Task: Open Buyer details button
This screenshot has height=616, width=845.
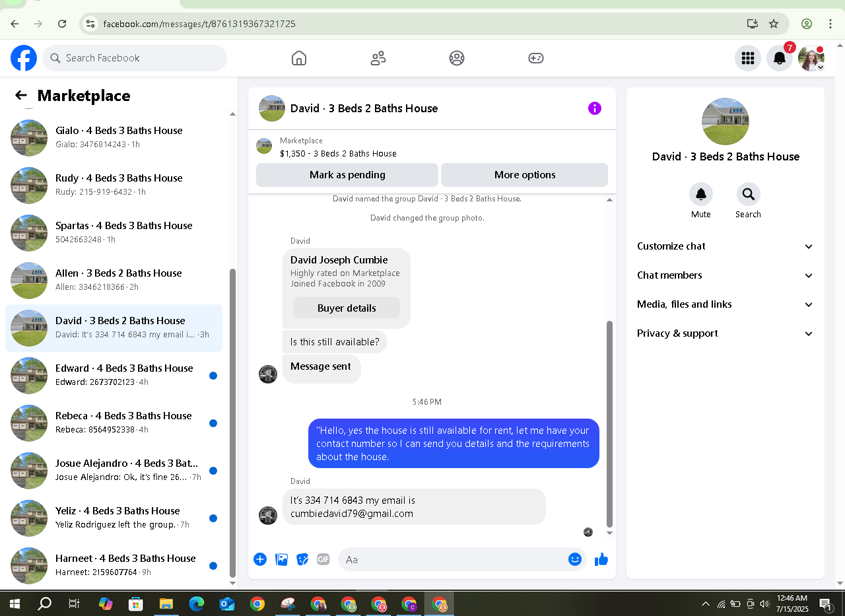Action: pyautogui.click(x=347, y=308)
